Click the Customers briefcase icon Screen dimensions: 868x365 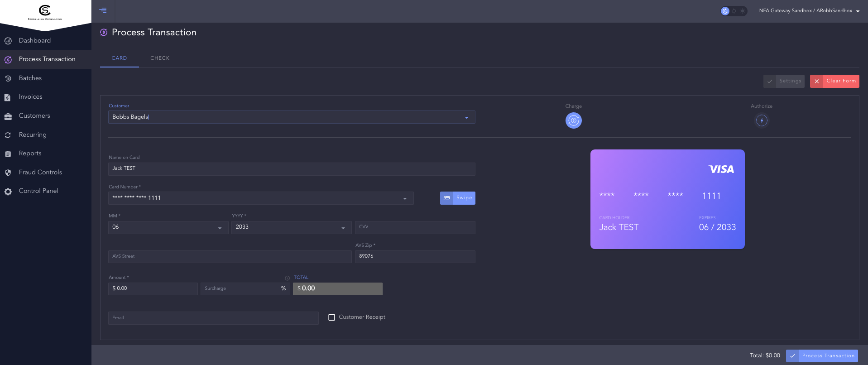click(x=8, y=116)
